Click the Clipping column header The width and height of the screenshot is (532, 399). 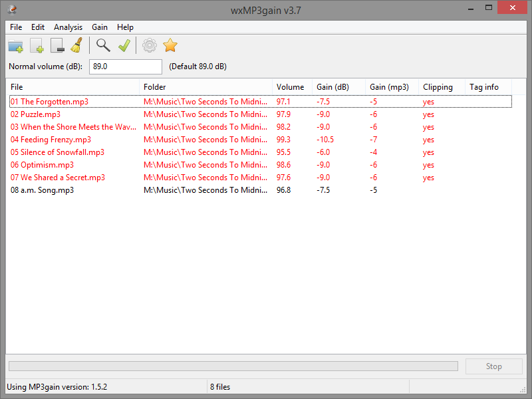438,87
